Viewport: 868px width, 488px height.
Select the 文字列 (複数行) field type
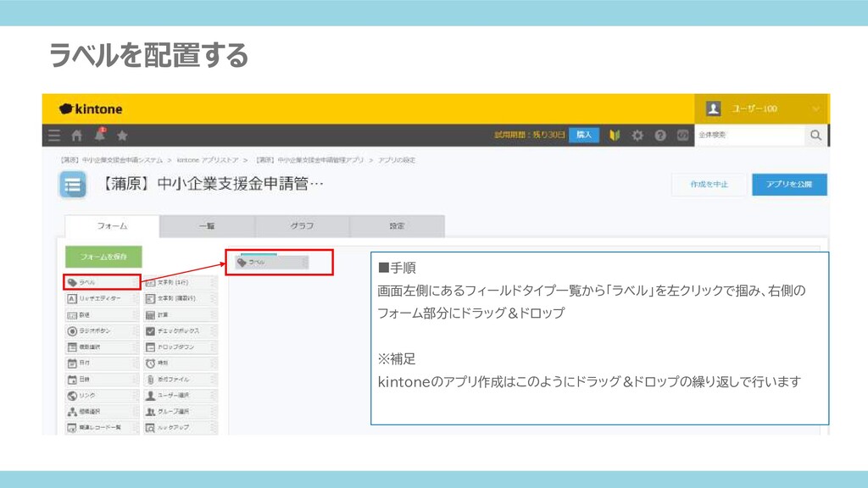(x=181, y=298)
